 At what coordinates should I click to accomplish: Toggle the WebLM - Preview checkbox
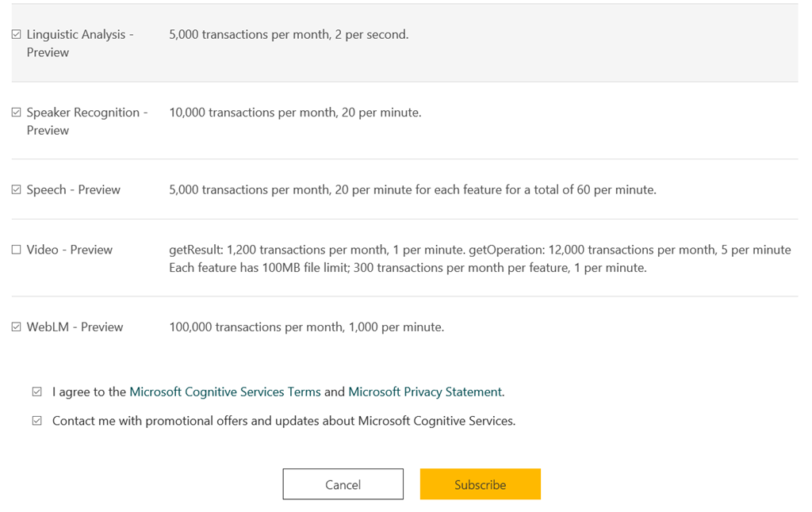pos(17,327)
